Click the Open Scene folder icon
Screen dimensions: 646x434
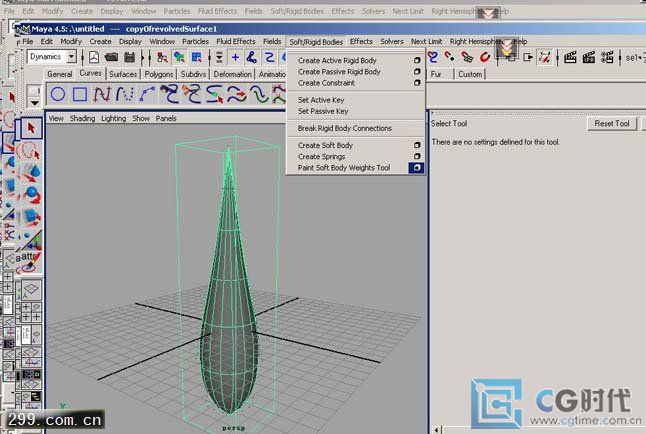pos(111,57)
